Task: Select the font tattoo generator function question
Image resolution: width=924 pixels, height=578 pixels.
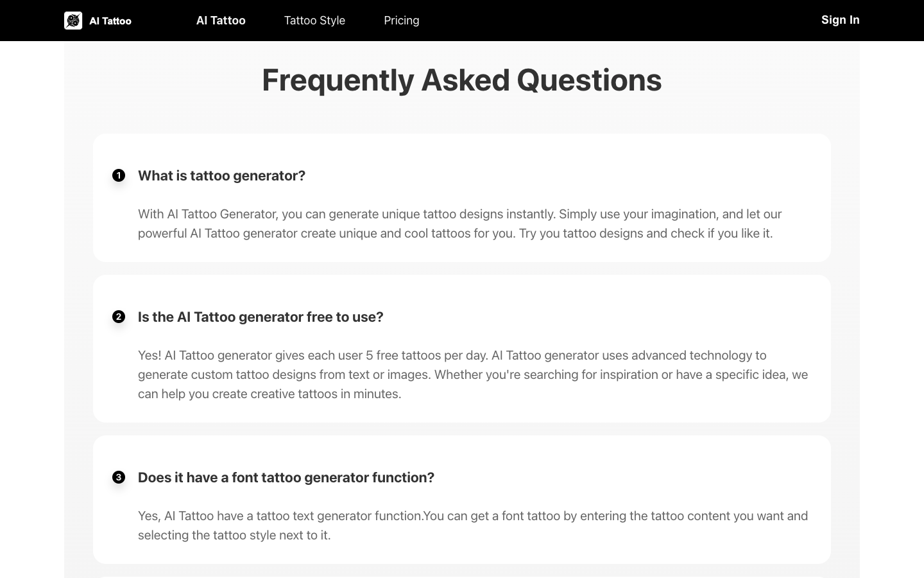Action: point(286,477)
